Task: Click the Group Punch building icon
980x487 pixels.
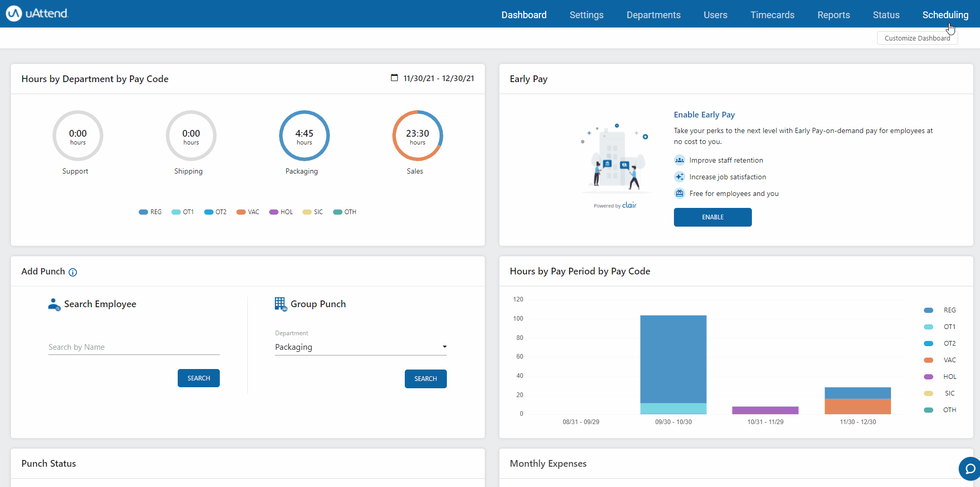Action: [x=281, y=304]
